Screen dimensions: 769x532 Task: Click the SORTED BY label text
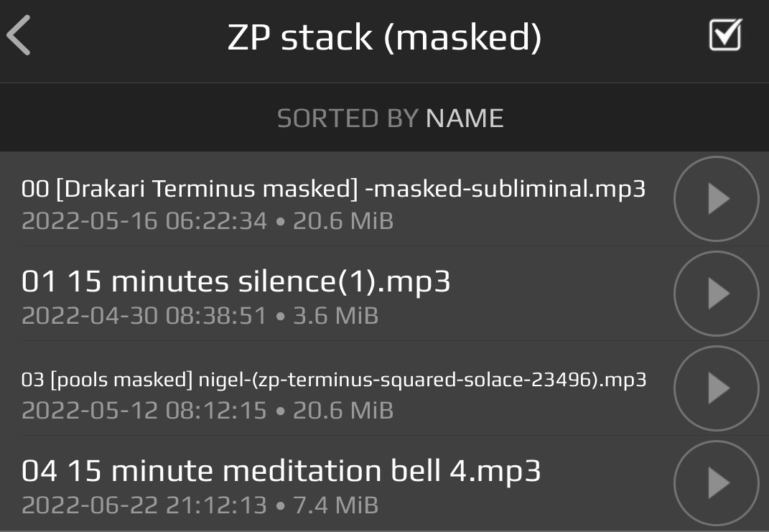click(x=348, y=118)
